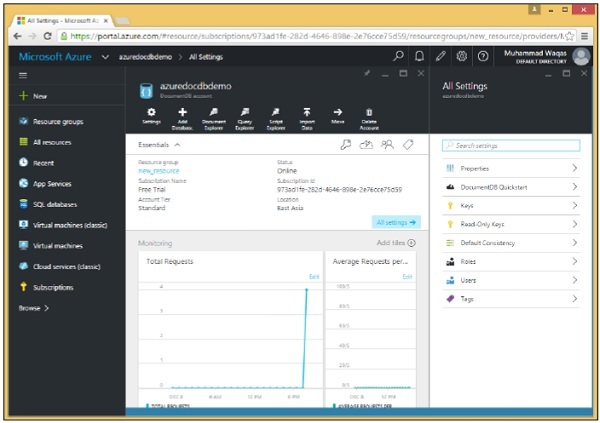Viewport: 600px width, 423px height.
Task: Pin the azuredocdbdemo blade
Action: (367, 73)
